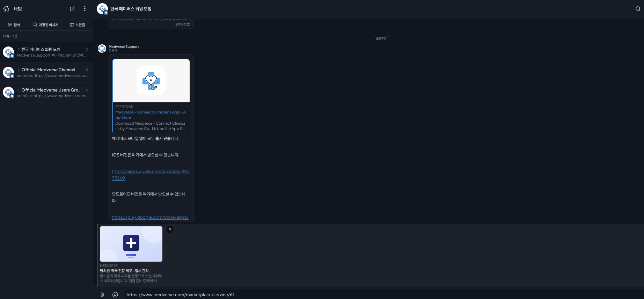Switch to the 저장된 메시지 tab
This screenshot has height=299, width=644.
coord(46,25)
